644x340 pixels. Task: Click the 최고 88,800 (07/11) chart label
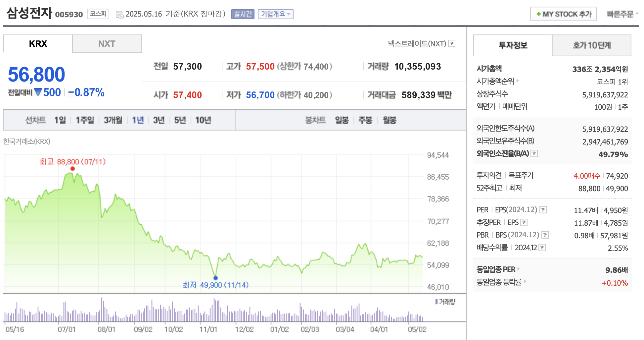[x=72, y=162]
